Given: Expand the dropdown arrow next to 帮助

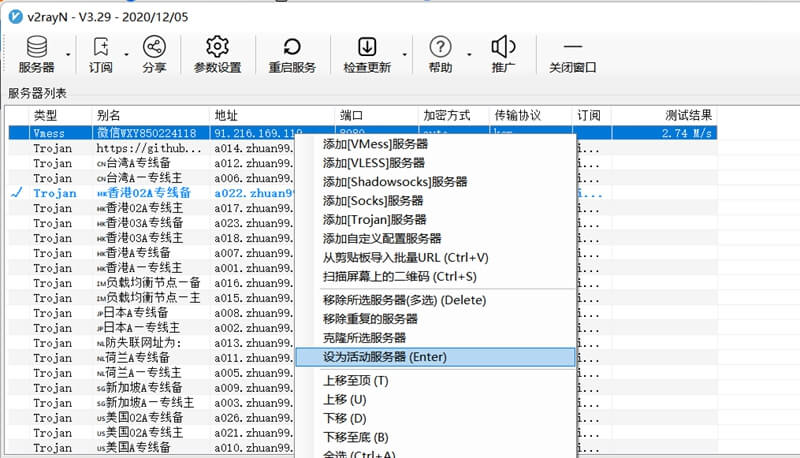Looking at the screenshot, I should [469, 54].
